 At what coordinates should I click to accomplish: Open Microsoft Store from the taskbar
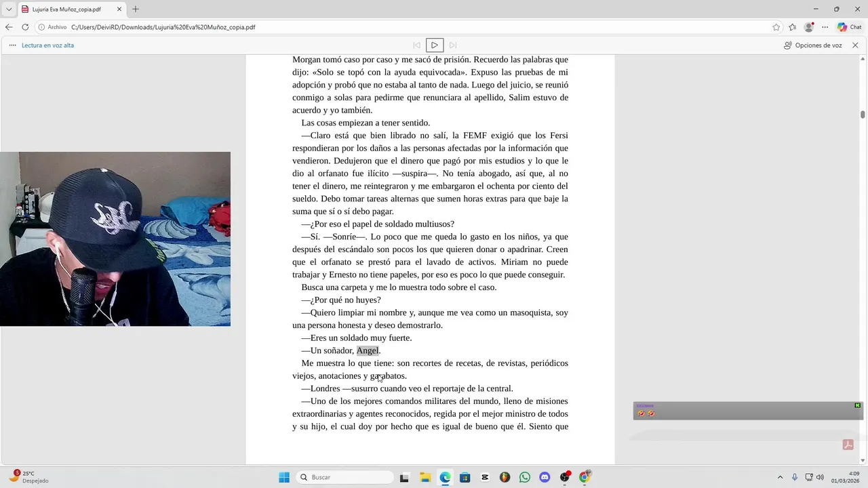465,477
